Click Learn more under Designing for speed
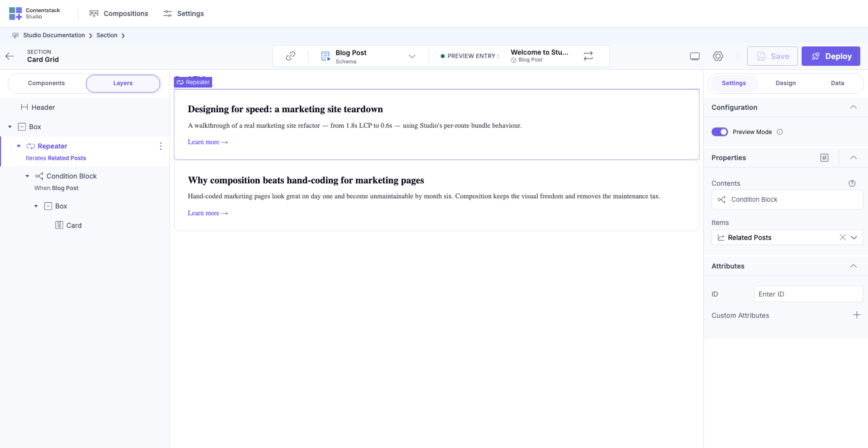868x448 pixels. 208,142
